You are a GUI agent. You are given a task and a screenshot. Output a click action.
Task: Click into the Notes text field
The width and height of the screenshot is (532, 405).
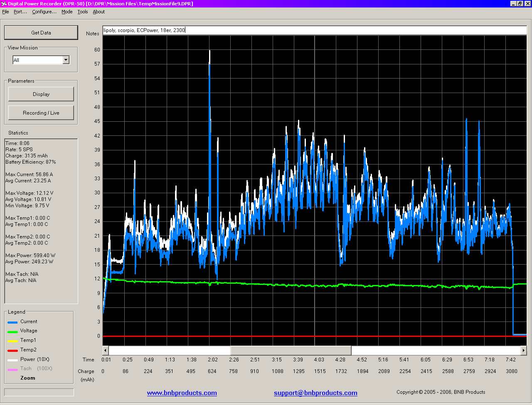315,30
